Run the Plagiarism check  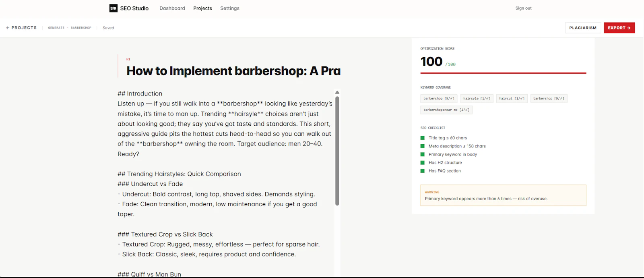click(583, 28)
